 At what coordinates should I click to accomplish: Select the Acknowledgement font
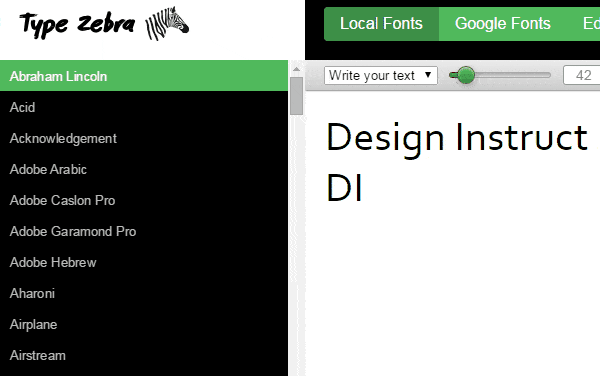(x=144, y=138)
